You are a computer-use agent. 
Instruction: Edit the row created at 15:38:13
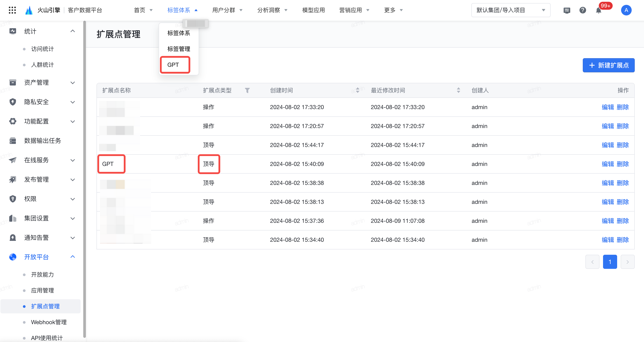coord(608,202)
